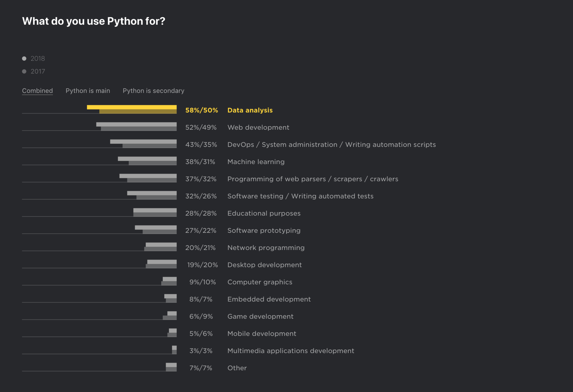Image resolution: width=573 pixels, height=392 pixels.
Task: Switch to Python is main tab
Action: pyautogui.click(x=88, y=91)
